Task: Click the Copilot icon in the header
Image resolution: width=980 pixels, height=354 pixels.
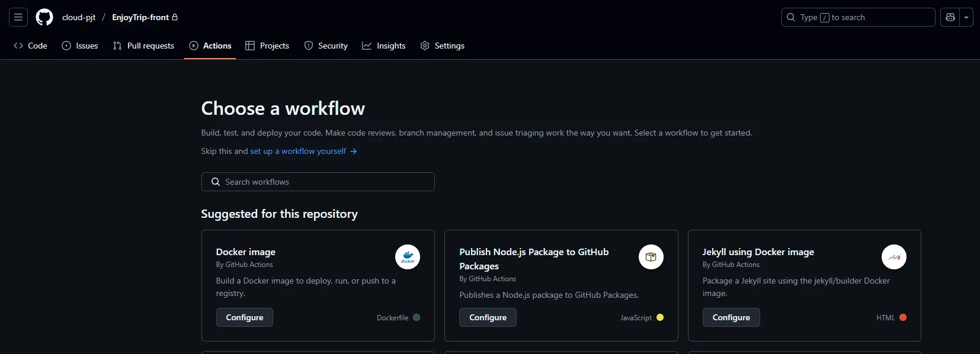Action: (x=950, y=17)
